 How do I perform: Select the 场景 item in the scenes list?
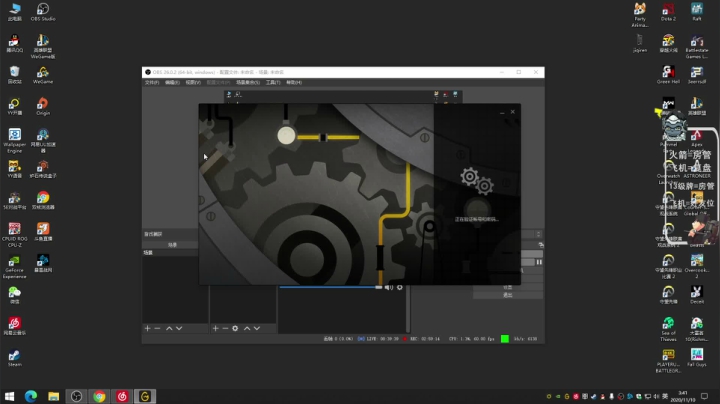(171, 253)
